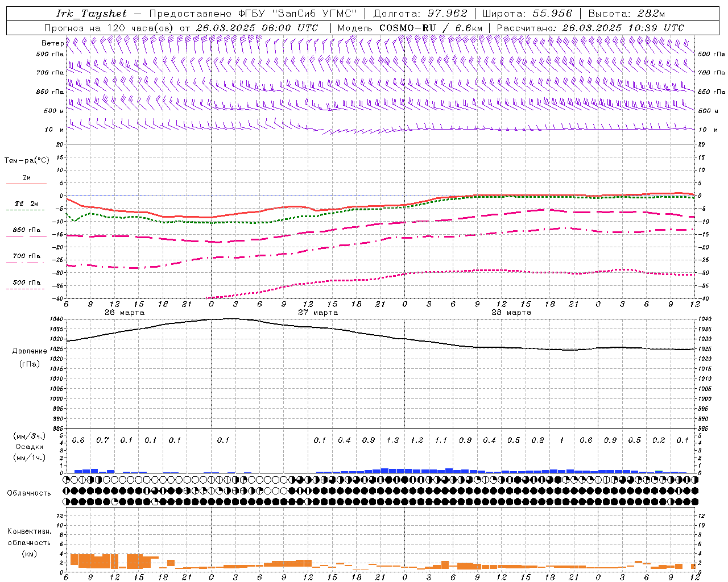Click the Облачность cloud cover label
728x582 pixels.
point(29,493)
